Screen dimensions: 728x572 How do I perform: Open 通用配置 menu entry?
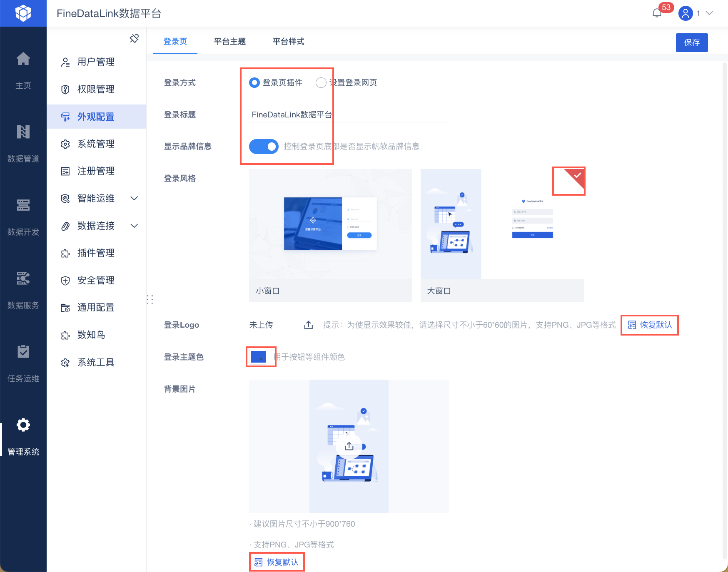coord(96,308)
